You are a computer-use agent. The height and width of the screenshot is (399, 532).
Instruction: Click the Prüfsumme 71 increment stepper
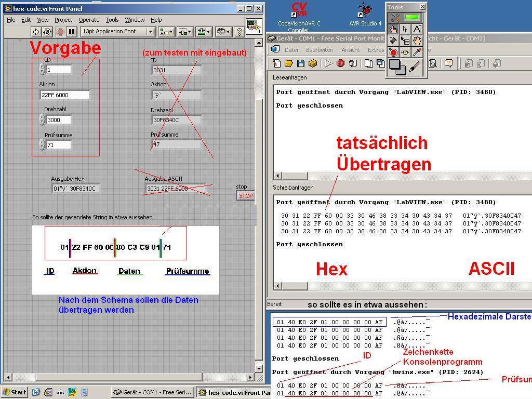[42, 142]
